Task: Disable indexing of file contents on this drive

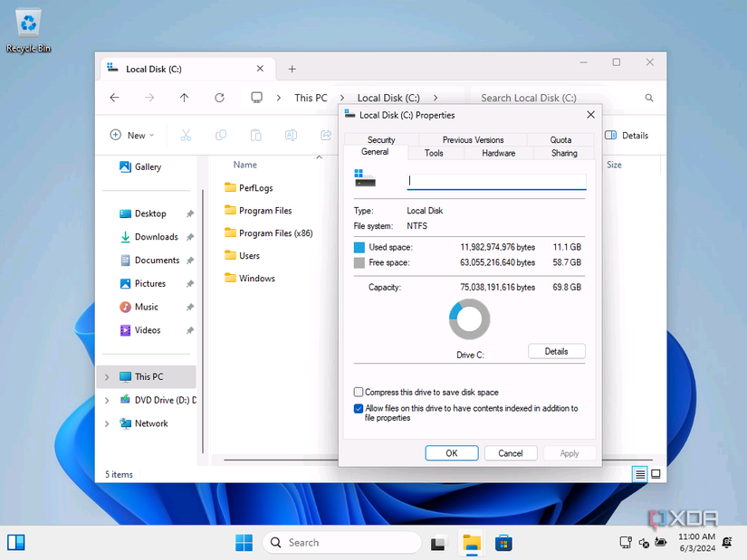Action: (x=358, y=408)
